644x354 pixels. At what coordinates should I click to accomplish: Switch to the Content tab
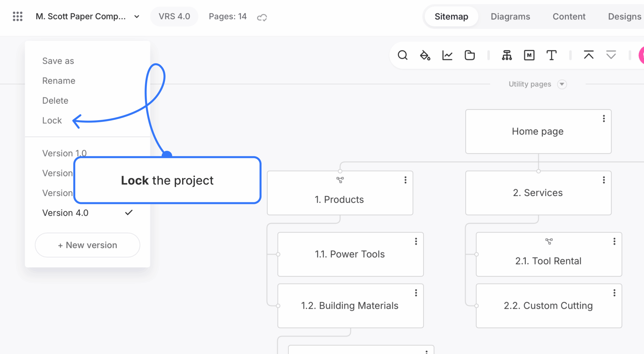click(569, 17)
